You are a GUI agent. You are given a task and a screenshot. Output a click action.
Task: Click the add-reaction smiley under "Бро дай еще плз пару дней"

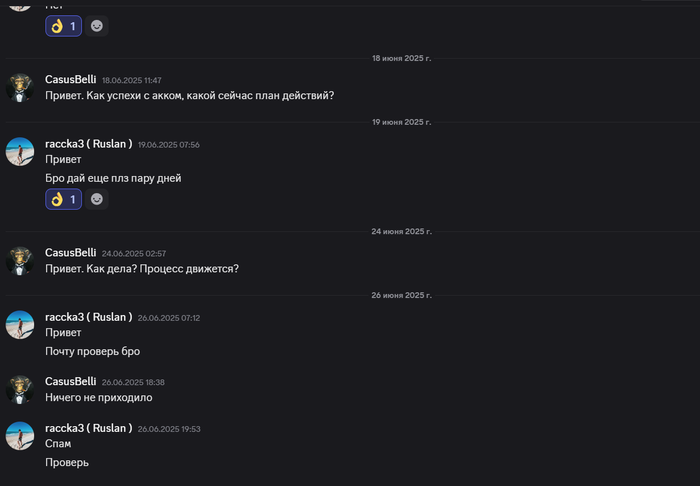[x=97, y=199]
